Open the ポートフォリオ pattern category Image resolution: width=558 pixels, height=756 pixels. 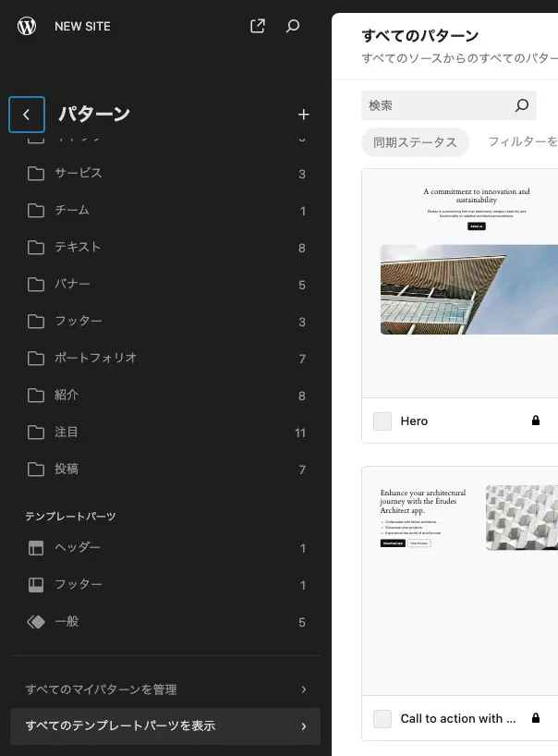165,359
